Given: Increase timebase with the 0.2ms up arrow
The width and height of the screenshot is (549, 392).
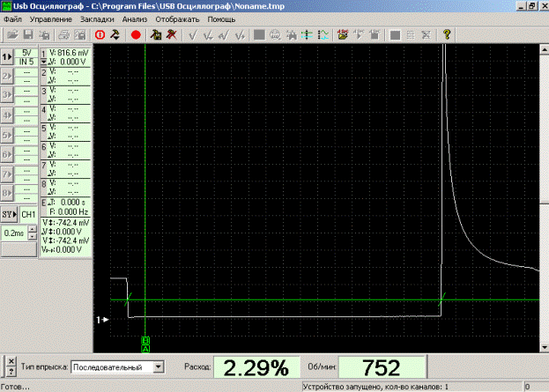Looking at the screenshot, I should tap(33, 229).
